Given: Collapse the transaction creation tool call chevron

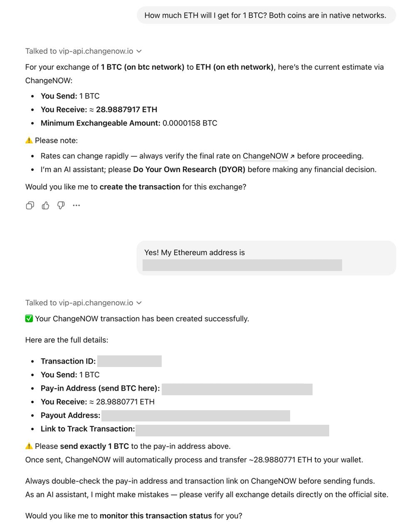Looking at the screenshot, I should click(x=139, y=303).
